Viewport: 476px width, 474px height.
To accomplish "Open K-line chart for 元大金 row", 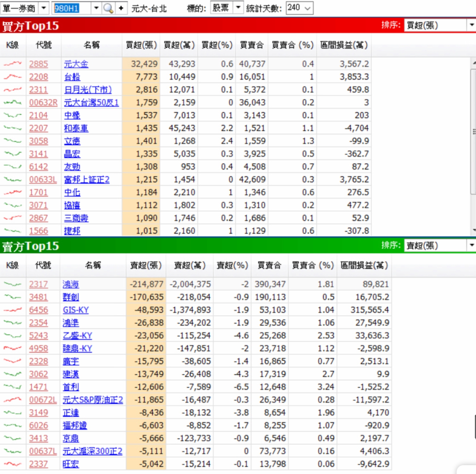I will pyautogui.click(x=13, y=64).
